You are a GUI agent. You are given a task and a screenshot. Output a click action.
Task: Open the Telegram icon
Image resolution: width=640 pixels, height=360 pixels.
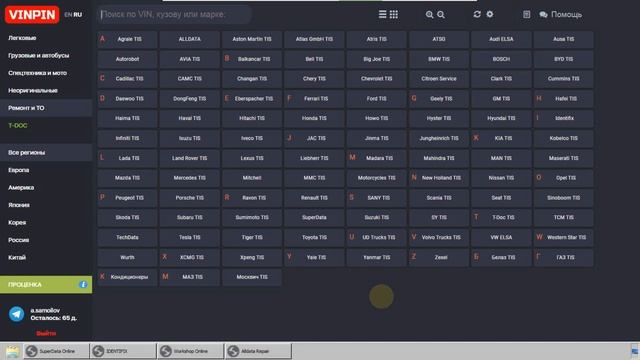click(x=17, y=314)
